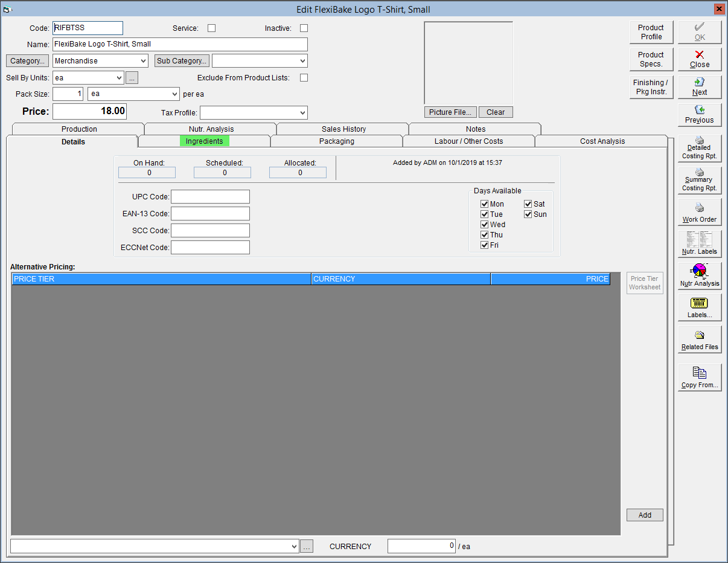
Task: Switch to the Cost Analysis tab
Action: [x=602, y=141]
